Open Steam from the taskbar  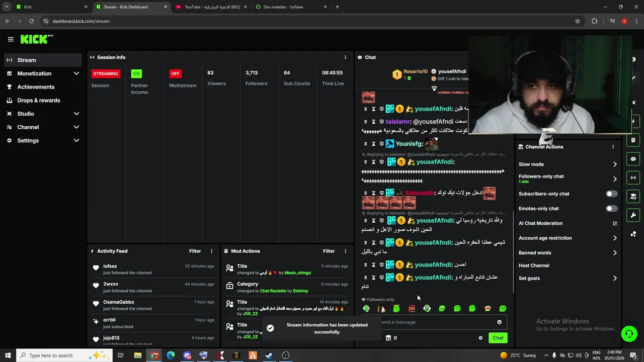point(269,355)
